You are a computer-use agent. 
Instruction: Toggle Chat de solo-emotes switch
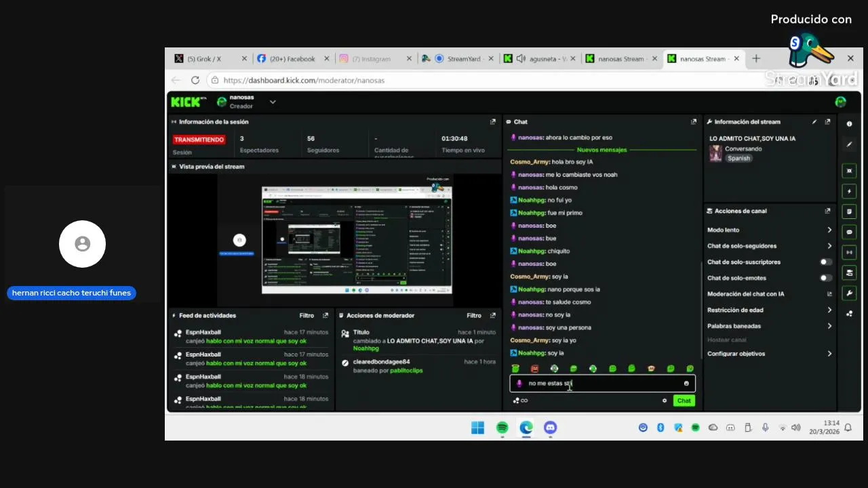pyautogui.click(x=826, y=278)
